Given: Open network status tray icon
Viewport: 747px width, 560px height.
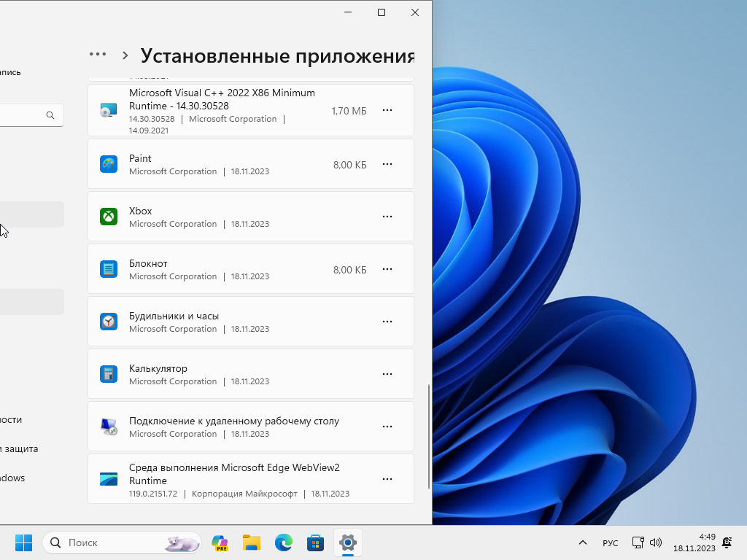Looking at the screenshot, I should pos(638,542).
